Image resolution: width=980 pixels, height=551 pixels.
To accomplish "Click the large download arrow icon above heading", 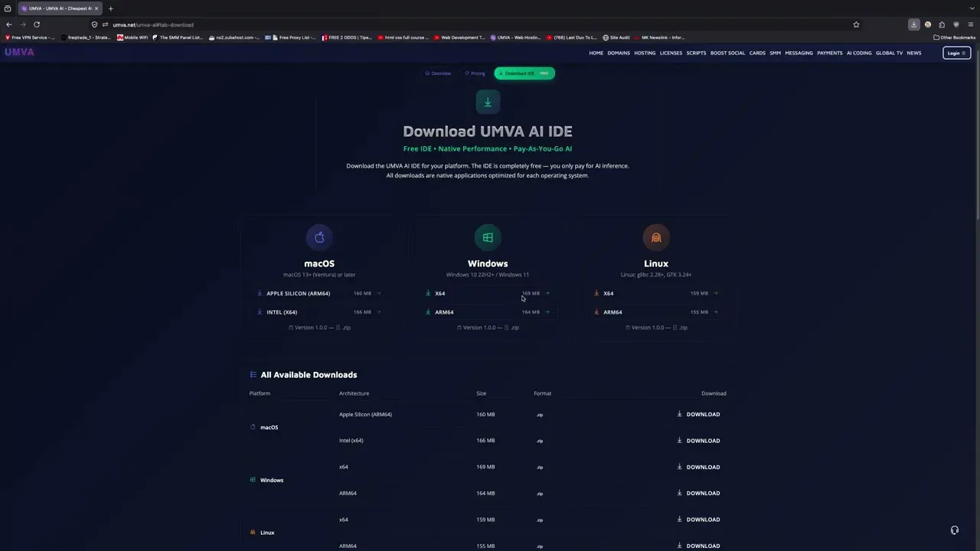I will pyautogui.click(x=488, y=102).
